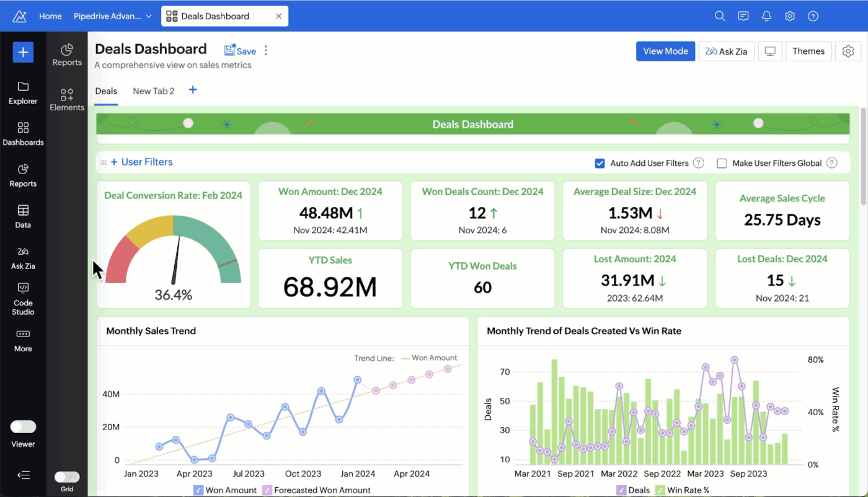Open the Pipedrive Advanced workspace dropdown

point(112,16)
